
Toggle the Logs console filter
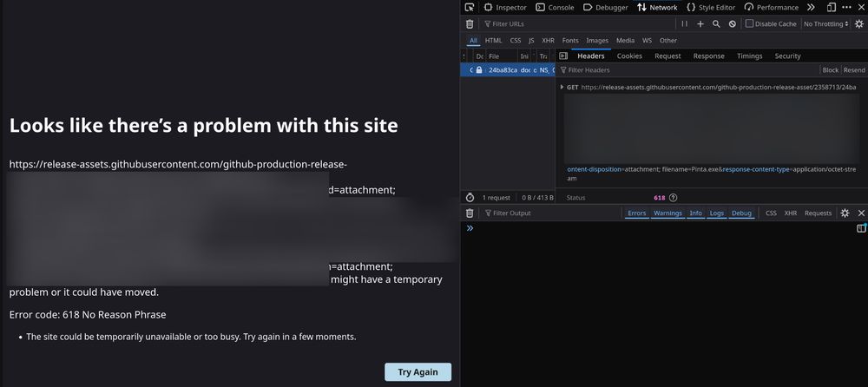click(x=717, y=213)
